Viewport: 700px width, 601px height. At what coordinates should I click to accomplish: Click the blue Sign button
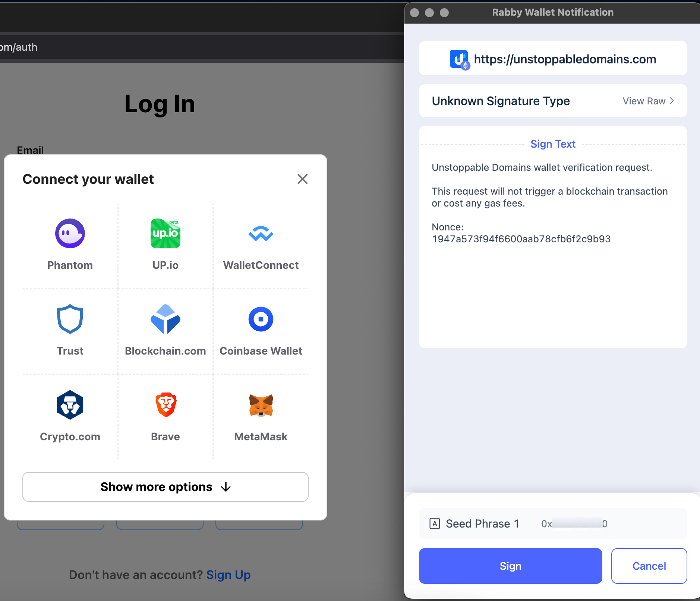click(510, 566)
